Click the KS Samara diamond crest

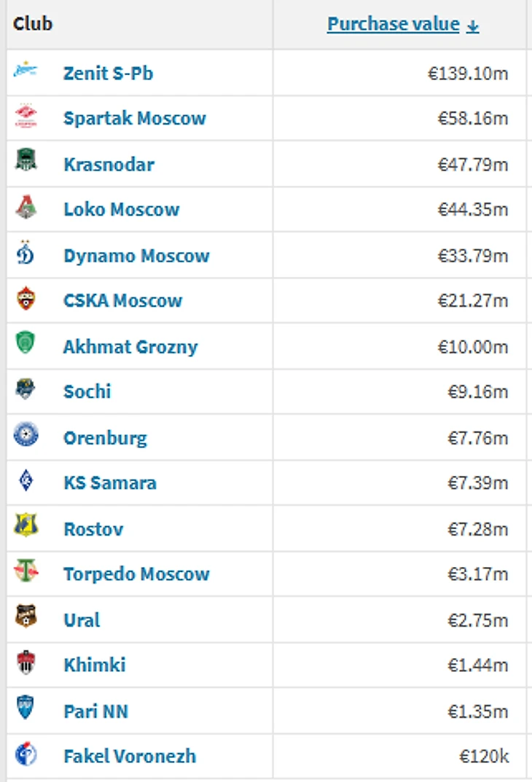click(26, 480)
